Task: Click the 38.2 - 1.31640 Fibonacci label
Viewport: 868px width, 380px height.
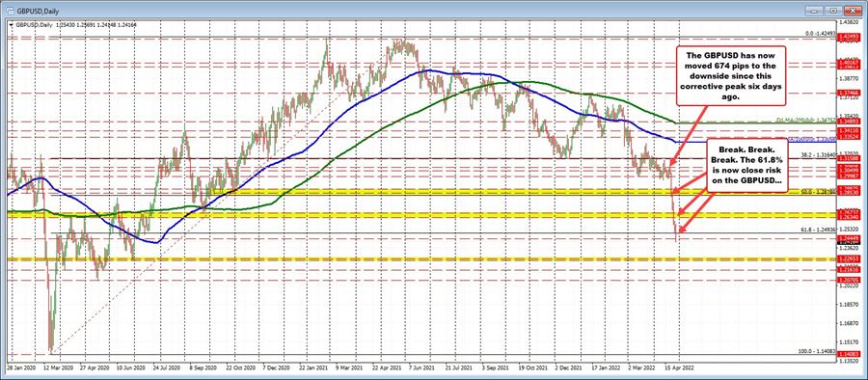Action: point(818,155)
